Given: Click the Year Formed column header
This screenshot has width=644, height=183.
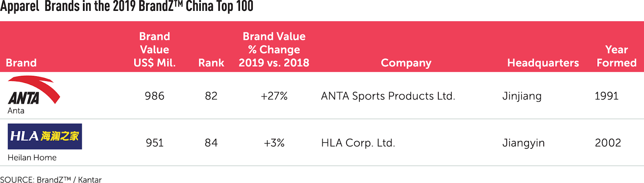Looking at the screenshot, I should (617, 56).
